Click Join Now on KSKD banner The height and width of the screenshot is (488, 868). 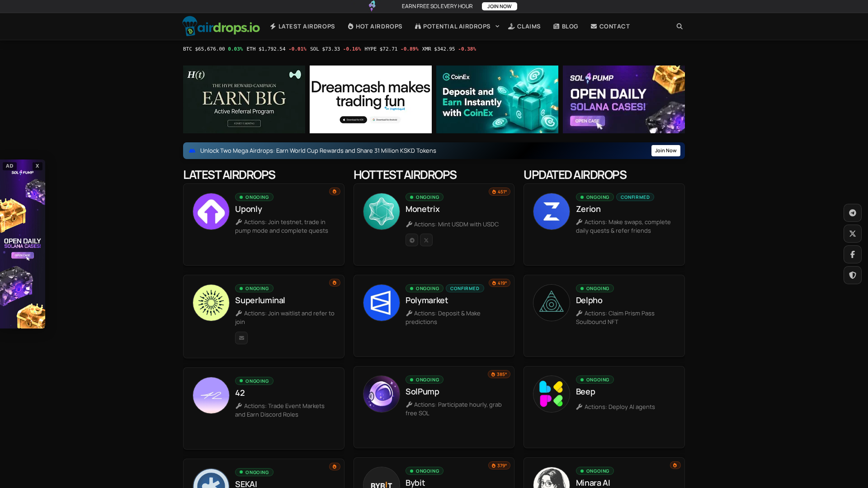click(665, 151)
